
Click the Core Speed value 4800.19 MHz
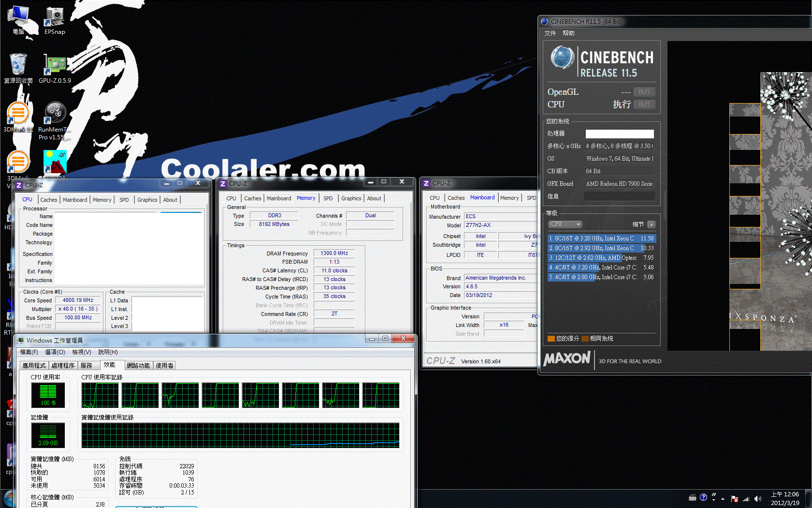(x=78, y=300)
